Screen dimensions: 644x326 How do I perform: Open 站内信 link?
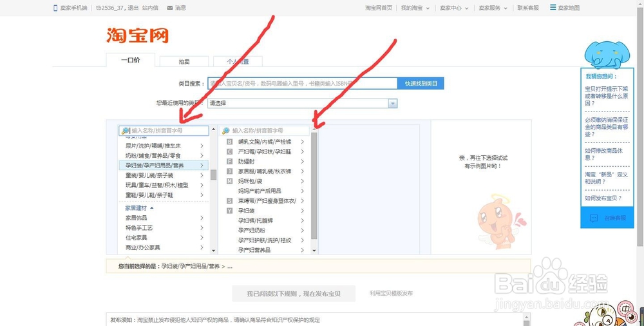coord(150,8)
